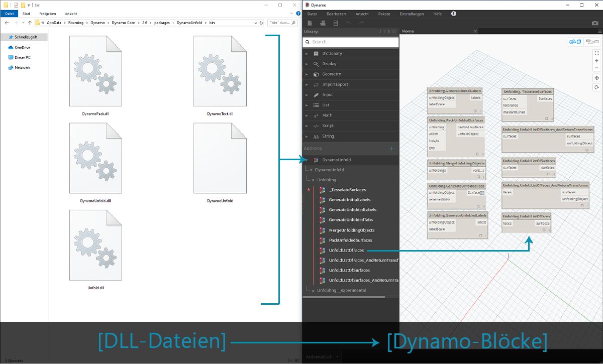Image resolution: width=603 pixels, height=364 pixels.
Task: Open the Ansicht tab in Explorer ribbon
Action: (x=71, y=14)
